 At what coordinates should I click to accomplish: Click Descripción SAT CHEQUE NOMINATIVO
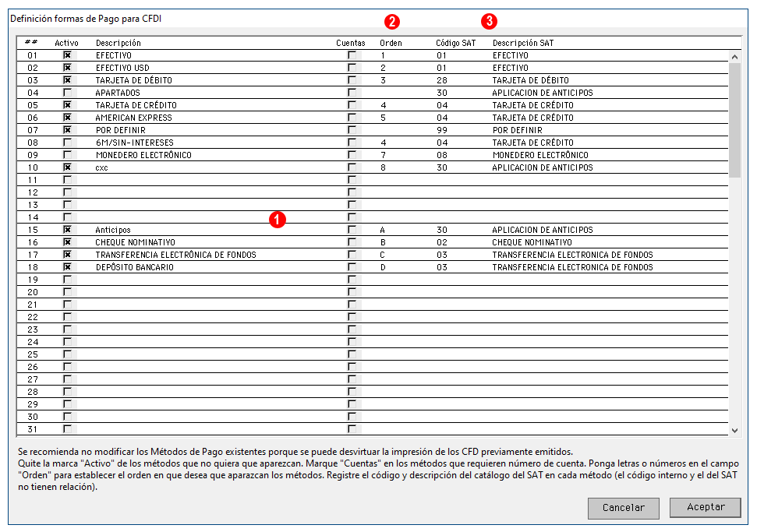[532, 242]
